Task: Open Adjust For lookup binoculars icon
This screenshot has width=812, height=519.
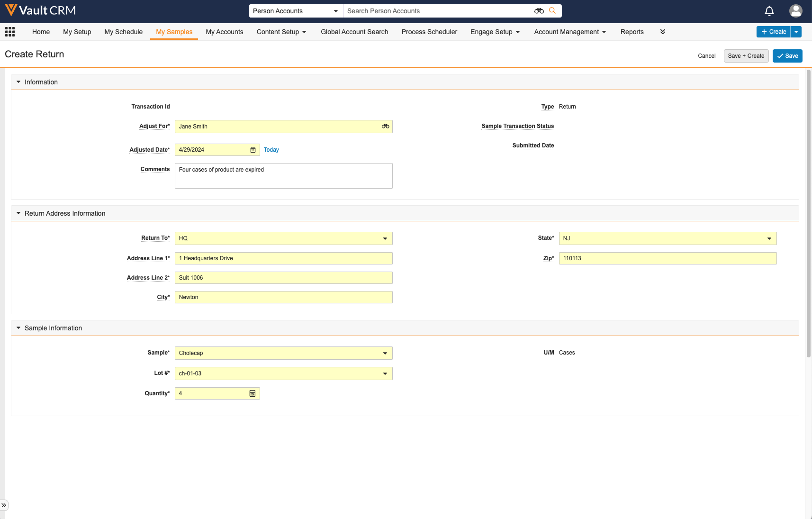Action: (x=385, y=127)
